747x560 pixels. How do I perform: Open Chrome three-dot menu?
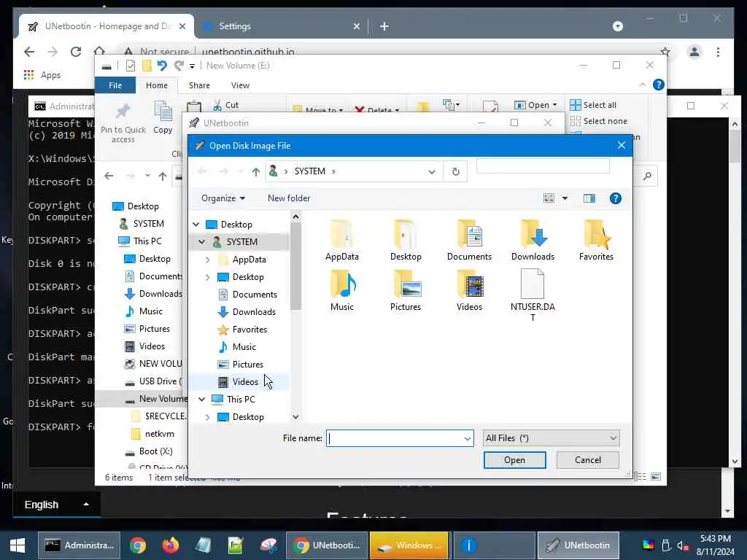click(718, 52)
